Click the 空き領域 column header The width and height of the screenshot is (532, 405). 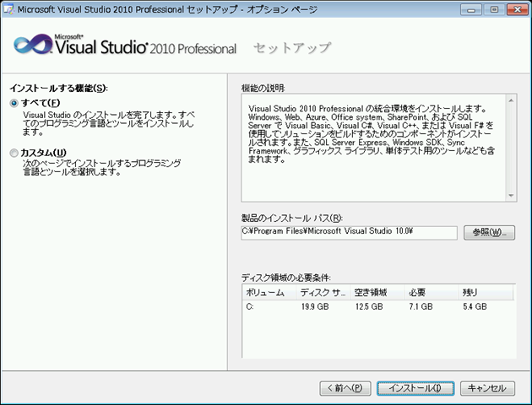pos(377,292)
